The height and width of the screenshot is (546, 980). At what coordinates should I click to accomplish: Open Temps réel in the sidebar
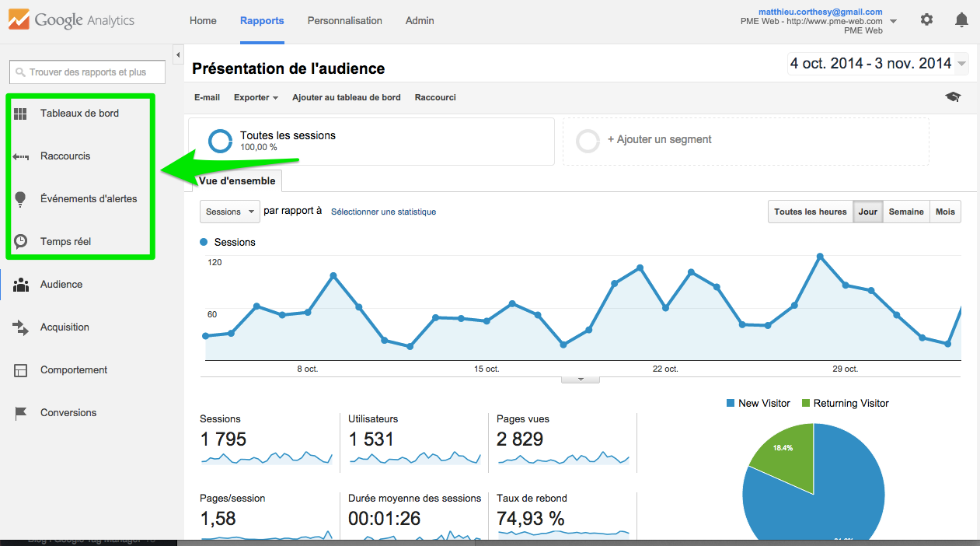coord(65,242)
